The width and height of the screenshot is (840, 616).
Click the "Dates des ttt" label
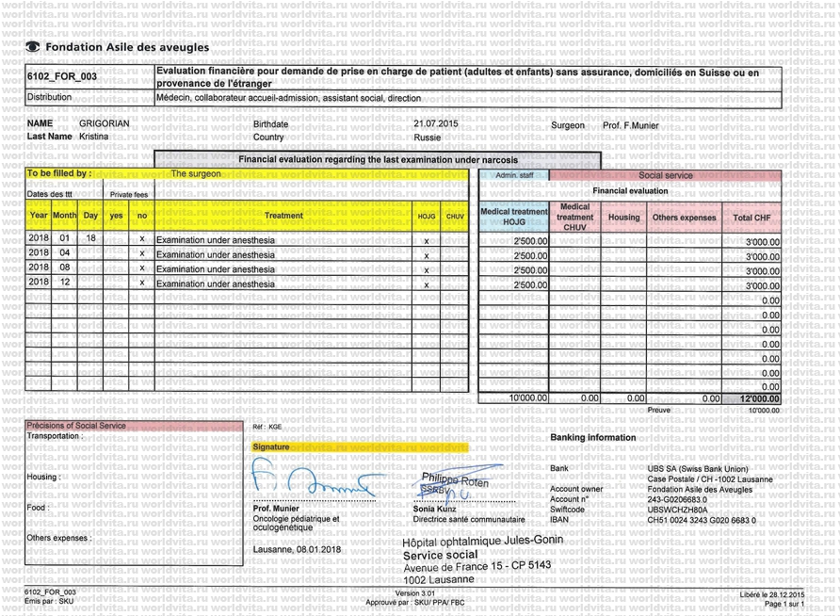49,194
